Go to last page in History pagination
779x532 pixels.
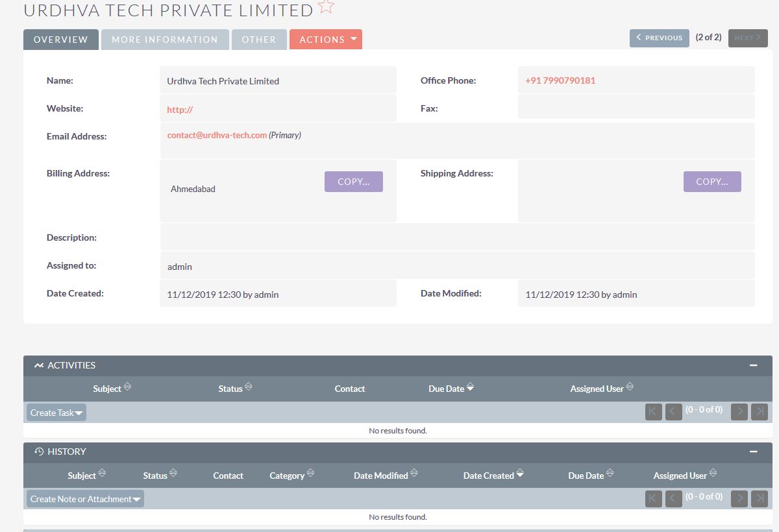[760, 498]
